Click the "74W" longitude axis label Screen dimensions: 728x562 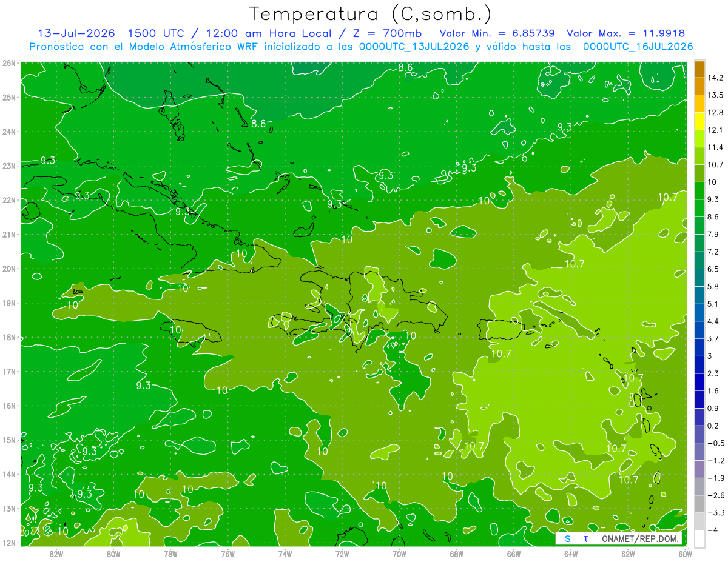285,554
